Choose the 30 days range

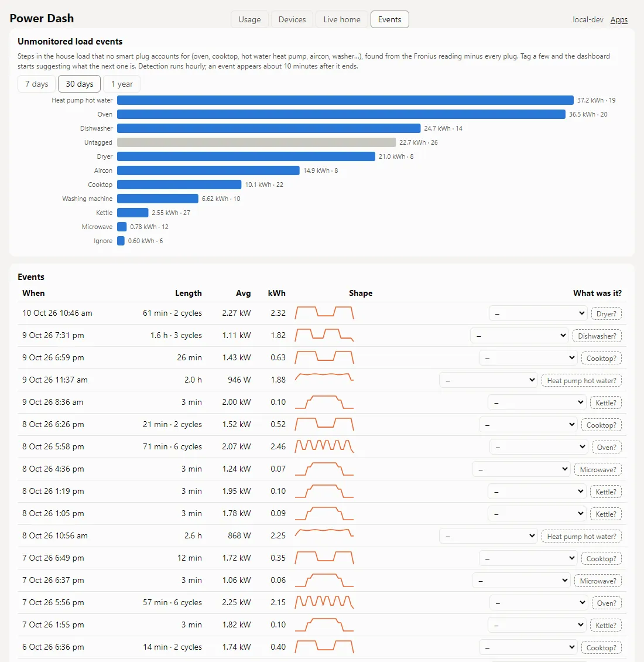[x=80, y=84]
